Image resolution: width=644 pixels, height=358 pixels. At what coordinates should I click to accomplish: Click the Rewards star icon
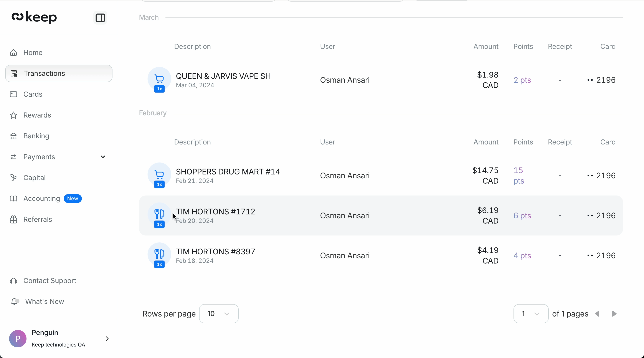click(13, 115)
